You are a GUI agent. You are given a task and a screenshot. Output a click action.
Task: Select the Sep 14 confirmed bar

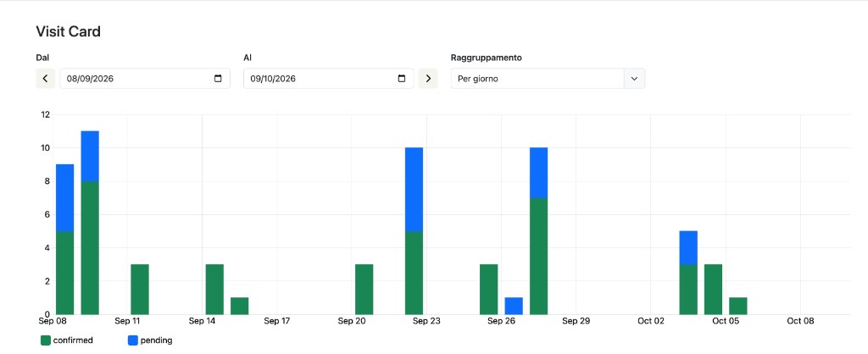tap(214, 290)
